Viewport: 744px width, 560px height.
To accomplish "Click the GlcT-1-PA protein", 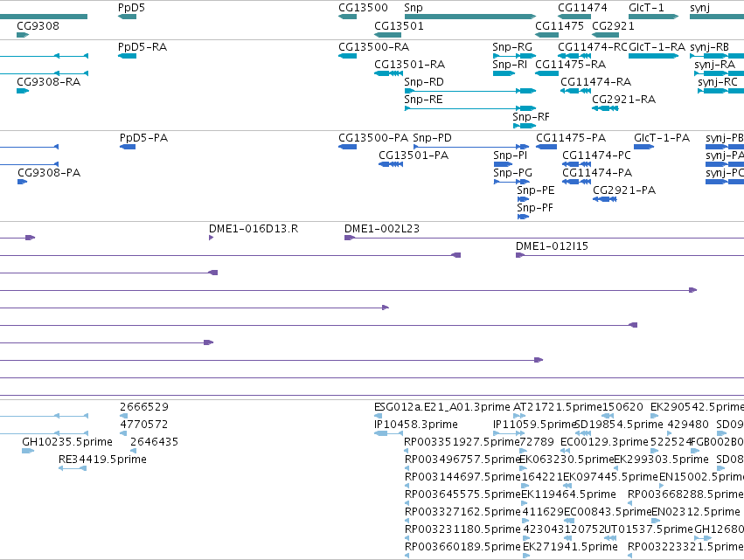I will (x=643, y=147).
